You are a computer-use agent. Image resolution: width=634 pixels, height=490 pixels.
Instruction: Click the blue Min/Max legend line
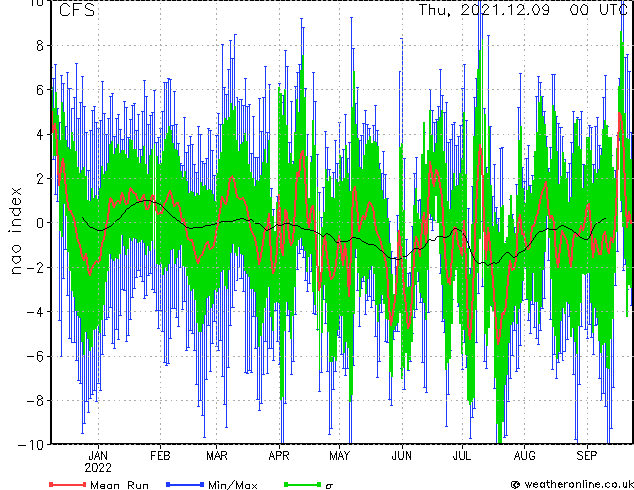click(185, 484)
